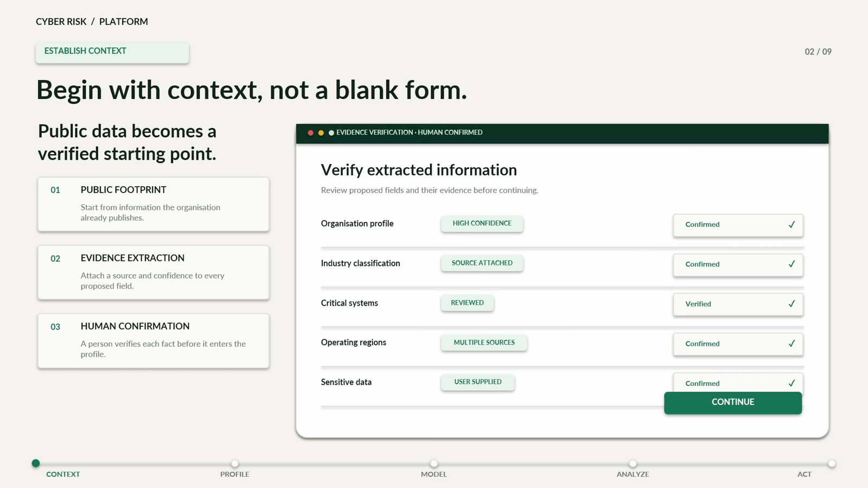Click the Sensitive data field label
The height and width of the screenshot is (488, 868).
346,382
